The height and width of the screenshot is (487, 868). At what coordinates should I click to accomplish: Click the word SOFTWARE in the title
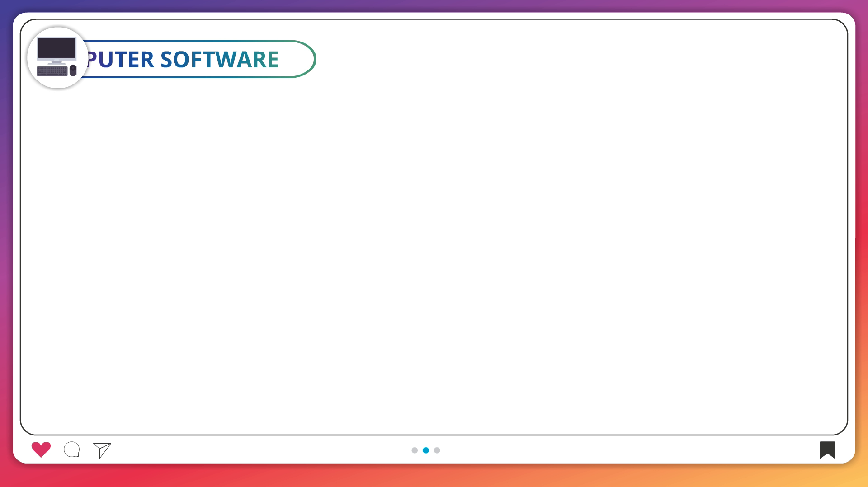pos(219,60)
